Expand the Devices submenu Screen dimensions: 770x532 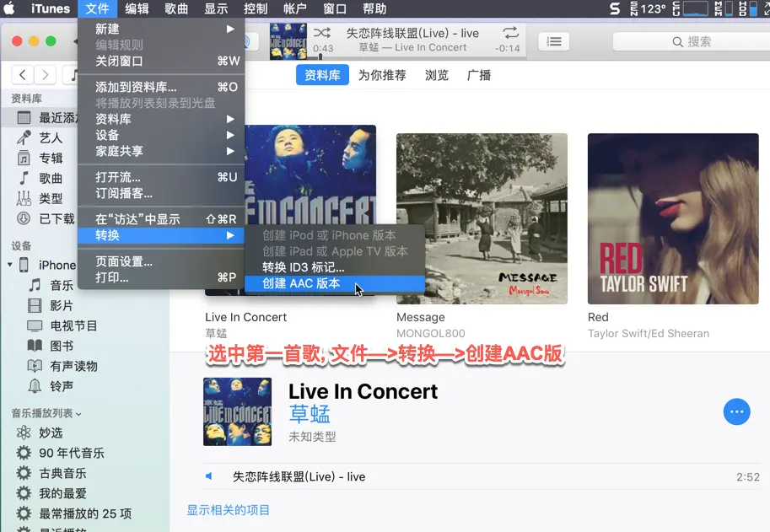(x=161, y=135)
